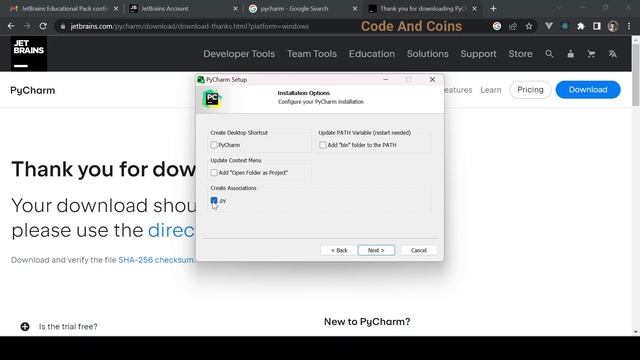The width and height of the screenshot is (640, 360).
Task: Click the share page icon in address bar
Action: coord(513,26)
